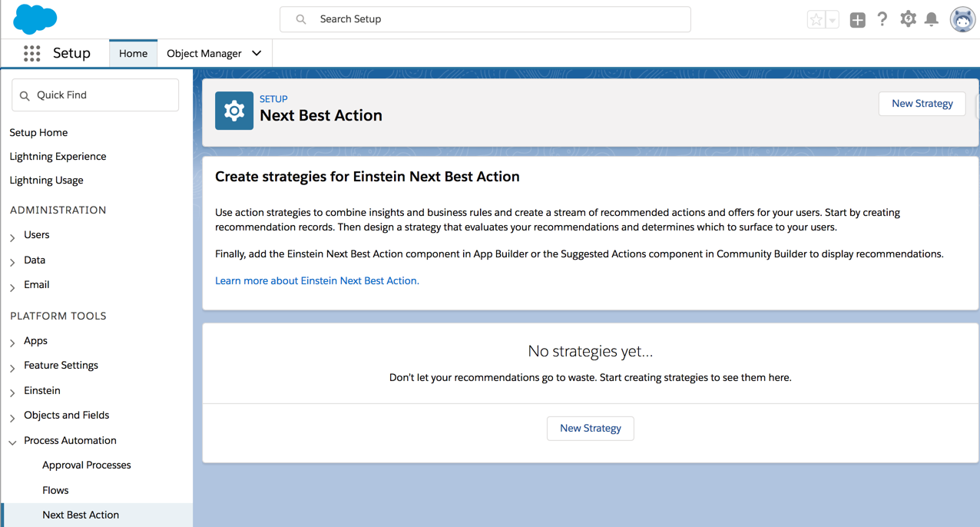The height and width of the screenshot is (527, 980).
Task: Select Flows in the sidebar
Action: pos(55,490)
